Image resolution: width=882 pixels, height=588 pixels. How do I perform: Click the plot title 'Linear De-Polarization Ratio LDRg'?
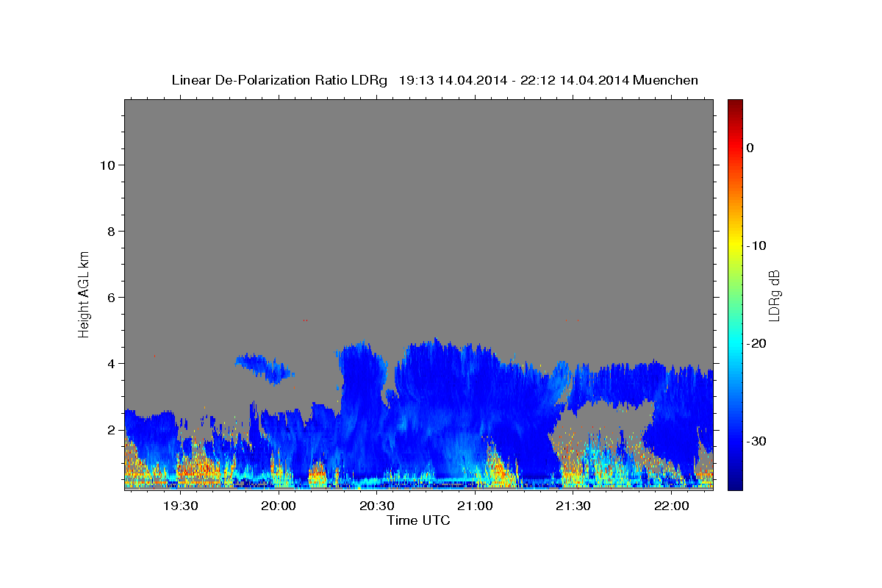pyautogui.click(x=279, y=80)
